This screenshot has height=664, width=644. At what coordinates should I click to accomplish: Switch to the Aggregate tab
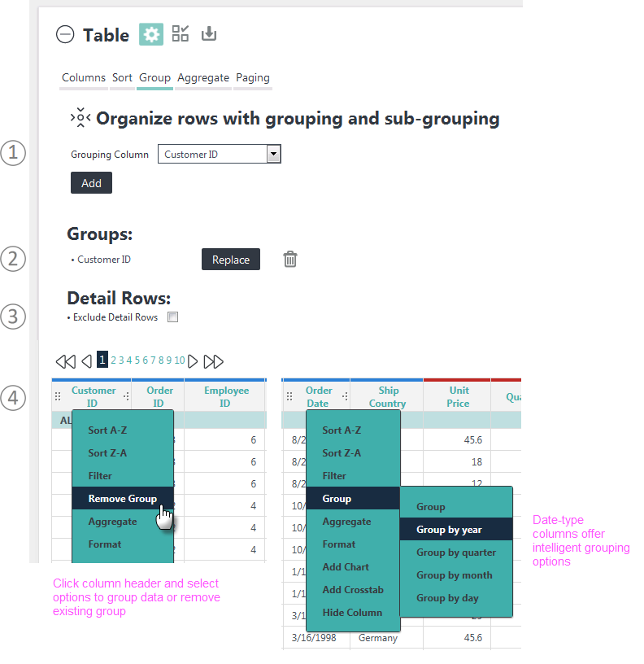click(x=203, y=78)
